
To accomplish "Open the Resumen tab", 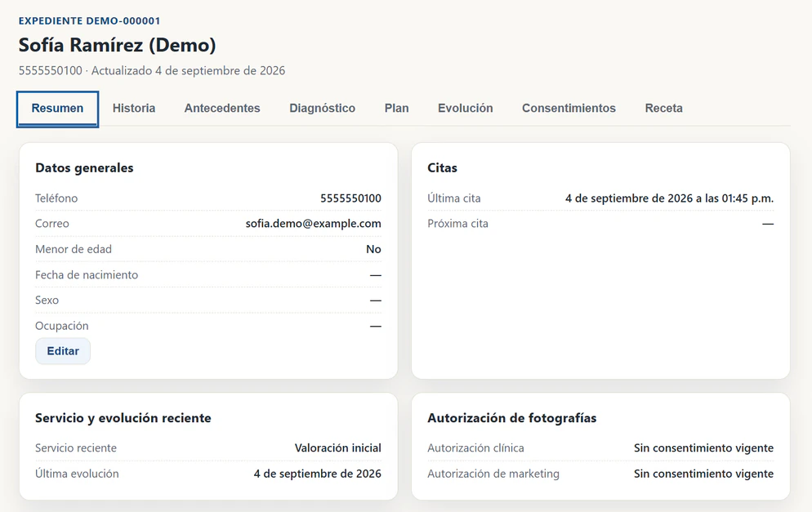I will point(57,109).
